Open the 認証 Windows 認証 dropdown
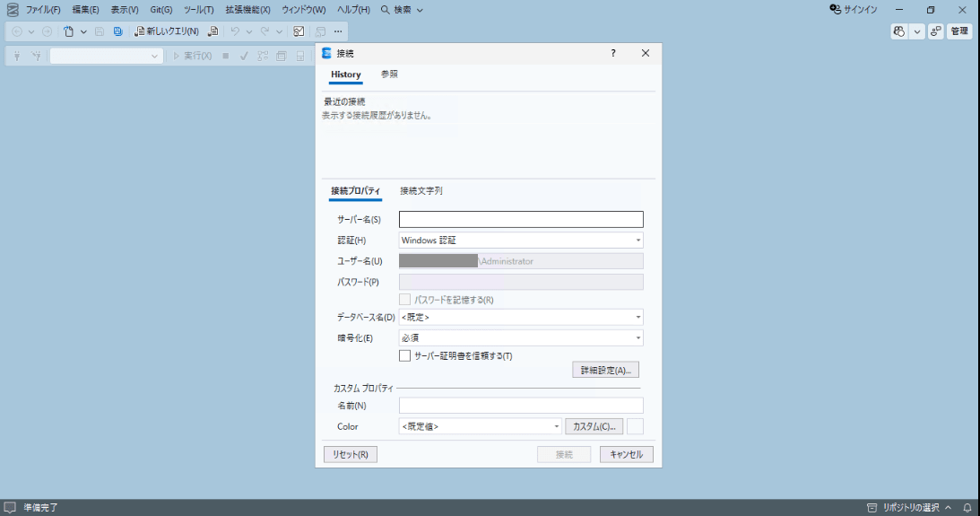 click(x=521, y=241)
